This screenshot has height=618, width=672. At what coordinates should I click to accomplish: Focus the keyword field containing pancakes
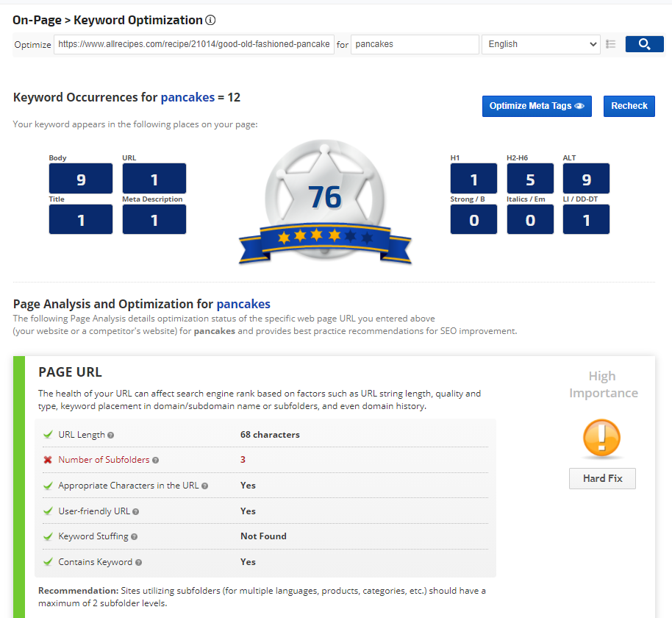[415, 44]
